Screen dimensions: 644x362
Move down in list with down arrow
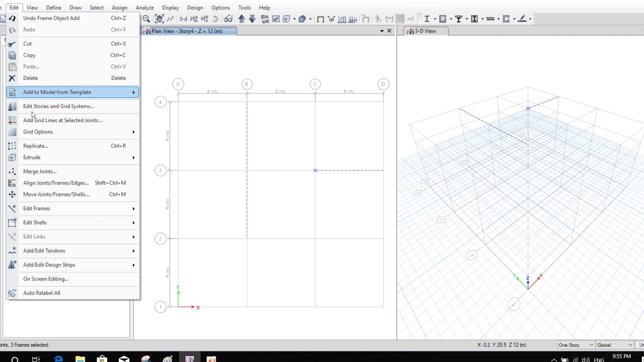[252, 19]
